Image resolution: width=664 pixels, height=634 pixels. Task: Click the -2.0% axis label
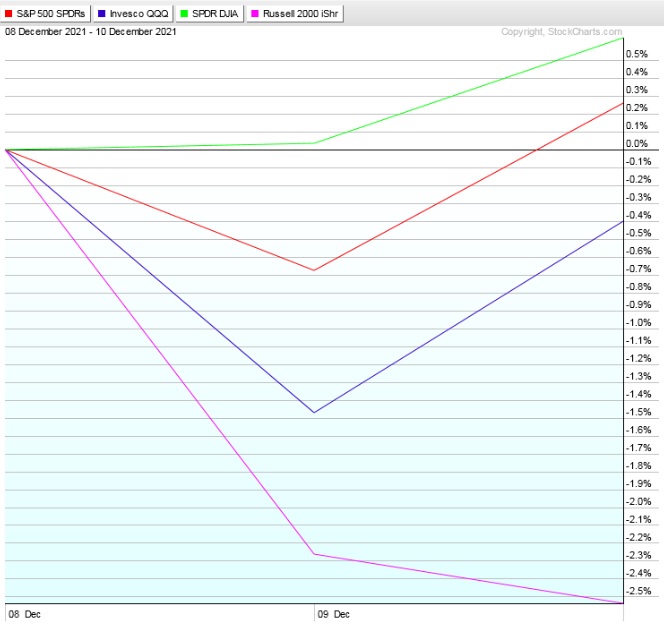639,501
